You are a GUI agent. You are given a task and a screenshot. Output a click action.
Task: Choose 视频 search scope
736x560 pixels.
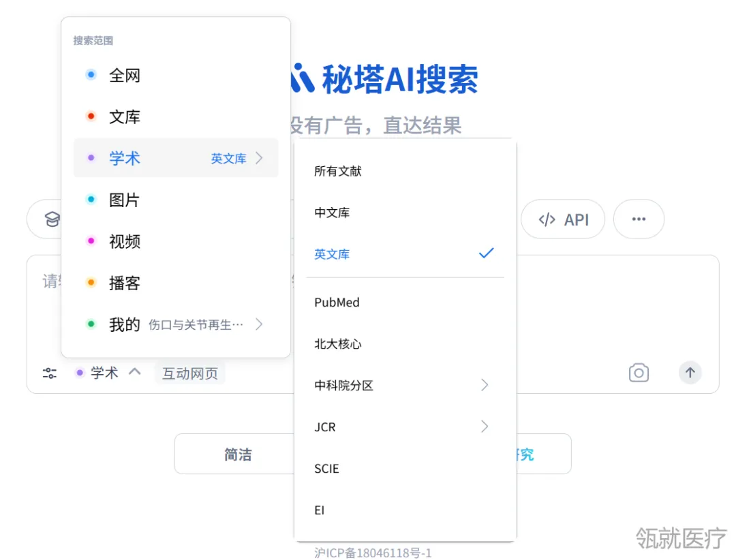pyautogui.click(x=176, y=241)
